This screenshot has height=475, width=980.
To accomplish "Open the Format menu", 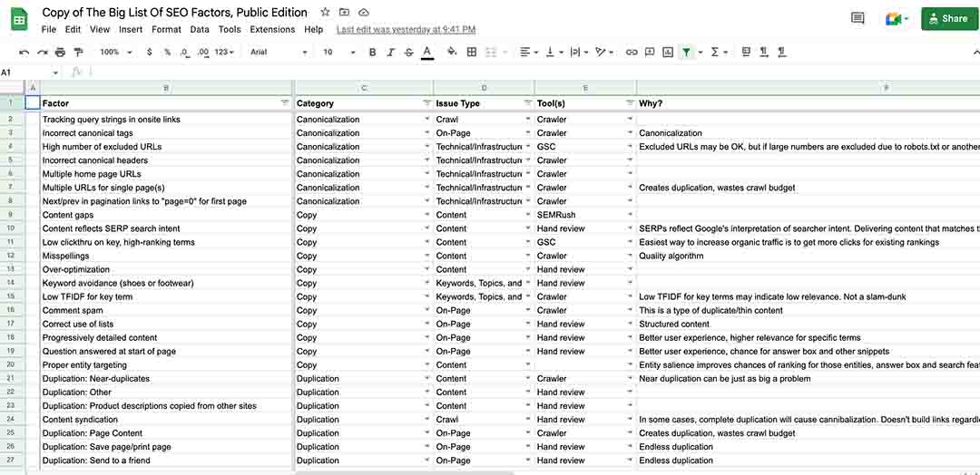I will point(166,29).
